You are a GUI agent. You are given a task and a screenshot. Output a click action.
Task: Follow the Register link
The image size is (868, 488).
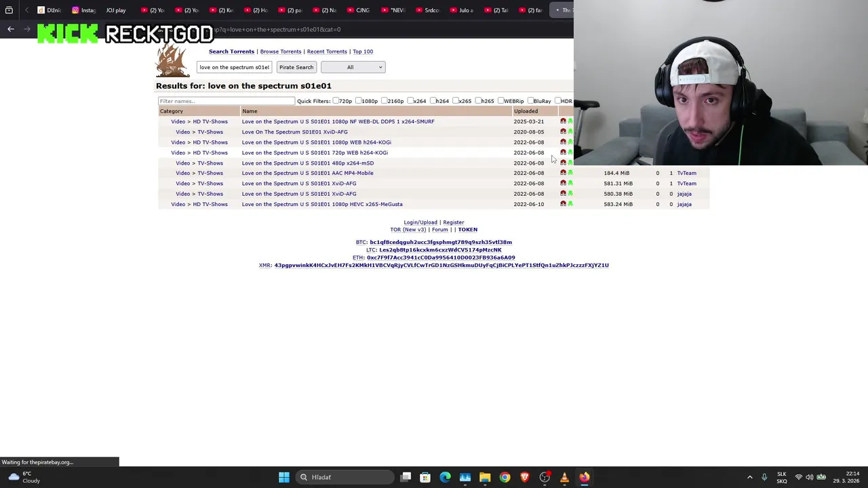tap(454, 222)
